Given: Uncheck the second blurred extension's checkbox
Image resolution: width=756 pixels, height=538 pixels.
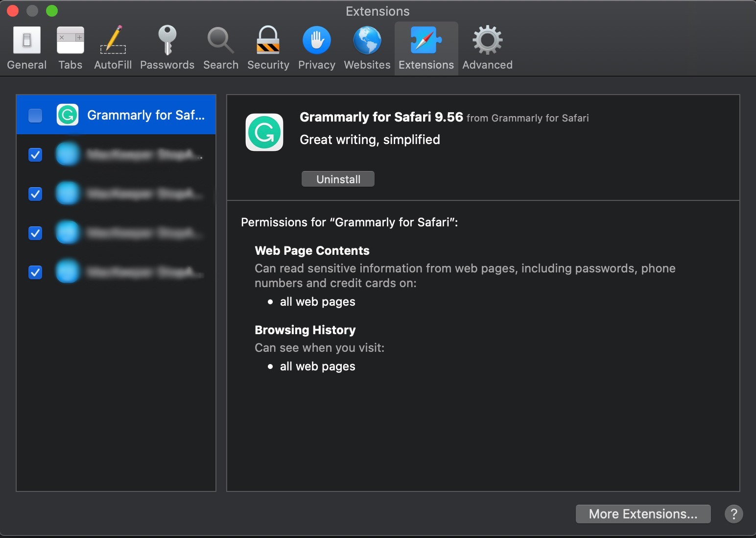Looking at the screenshot, I should coord(35,194).
